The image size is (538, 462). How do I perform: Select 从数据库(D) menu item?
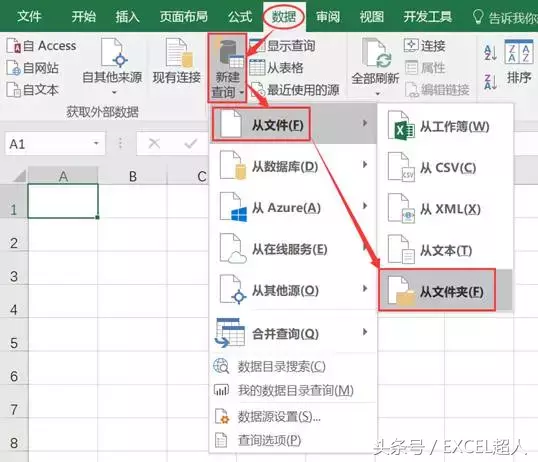click(x=293, y=166)
